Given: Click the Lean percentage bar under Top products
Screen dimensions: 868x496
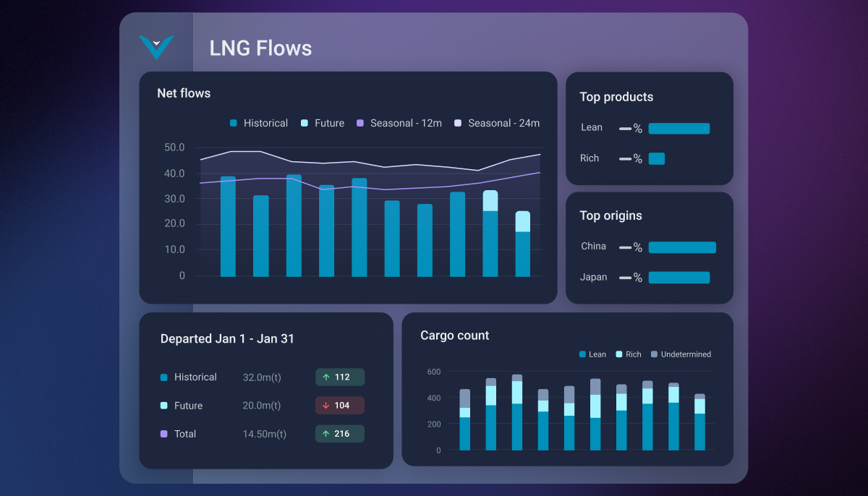Looking at the screenshot, I should (678, 128).
